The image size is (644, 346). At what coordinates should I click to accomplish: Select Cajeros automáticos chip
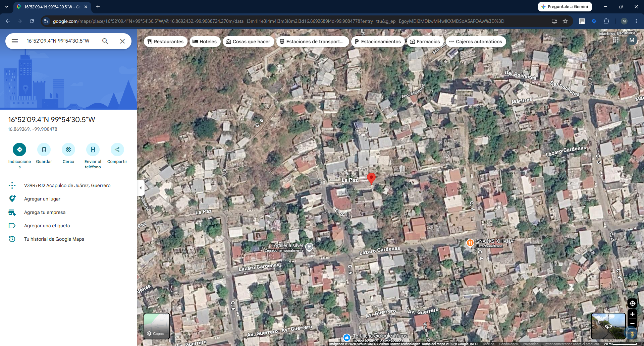coord(476,42)
